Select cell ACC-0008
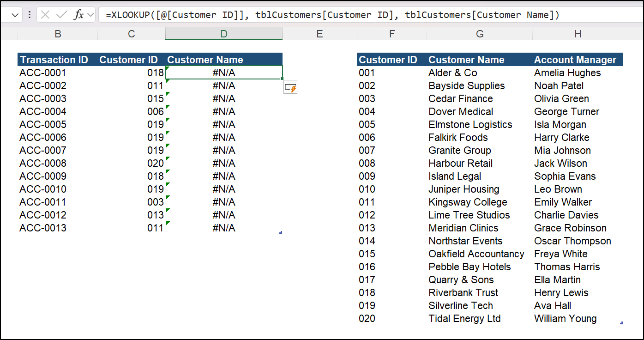Screen dimensions: 644x340 [x=58, y=163]
